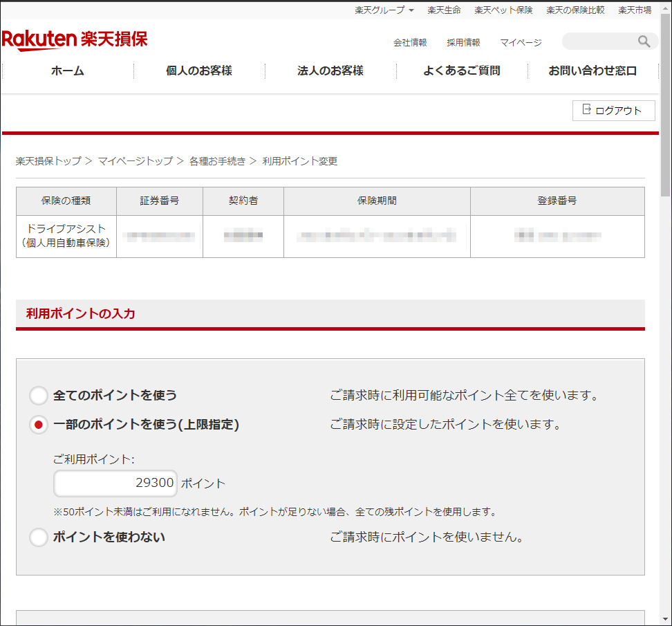This screenshot has height=626, width=672.
Task: Click the page vertical scrollbar thumb
Action: point(665,105)
